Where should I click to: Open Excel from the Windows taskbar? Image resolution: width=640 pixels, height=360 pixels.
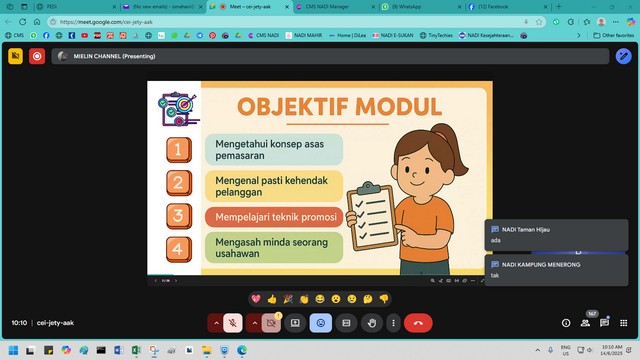point(136,350)
